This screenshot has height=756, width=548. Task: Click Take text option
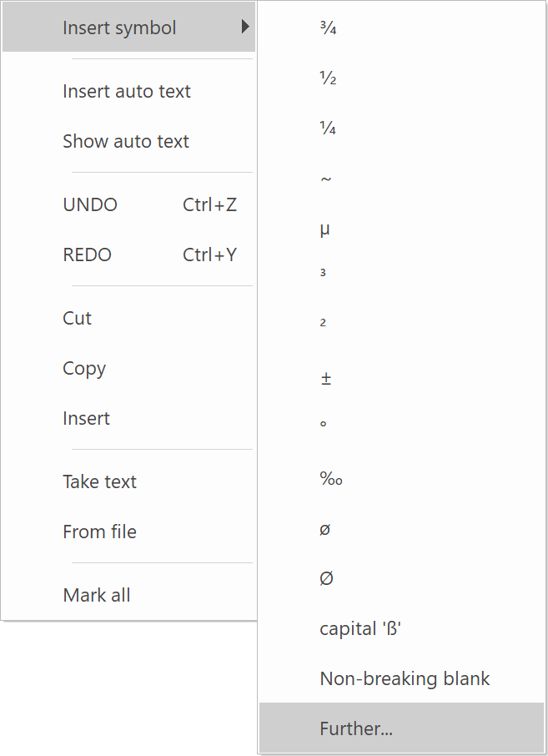[99, 482]
